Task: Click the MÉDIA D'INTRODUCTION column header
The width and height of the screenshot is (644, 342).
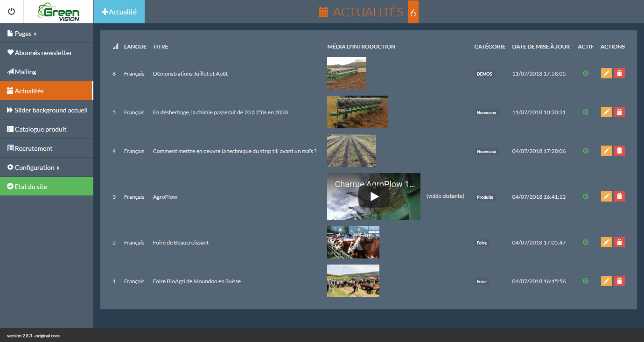Action: (361, 47)
